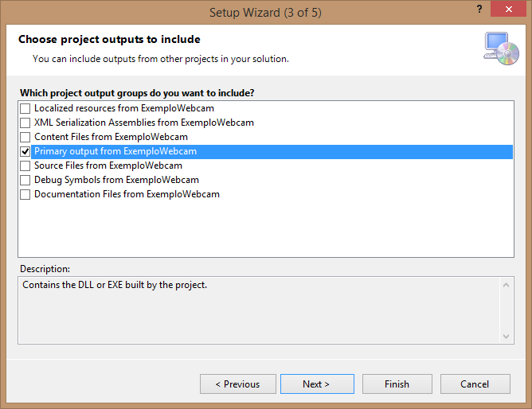Click the computer and CD setup icon
This screenshot has width=532, height=409.
click(x=501, y=49)
